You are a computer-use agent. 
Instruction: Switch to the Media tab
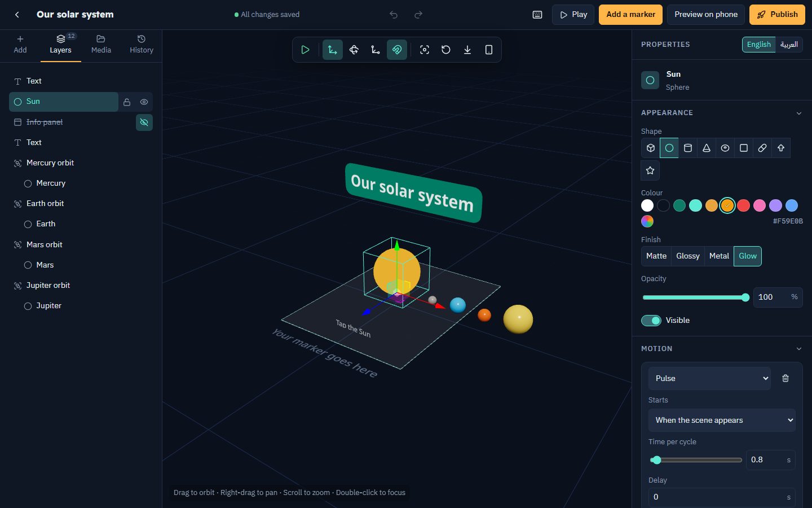[101, 45]
